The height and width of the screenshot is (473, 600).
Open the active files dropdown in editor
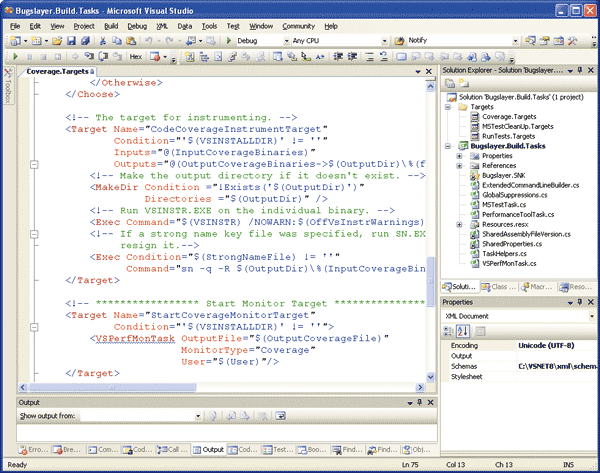(418, 72)
